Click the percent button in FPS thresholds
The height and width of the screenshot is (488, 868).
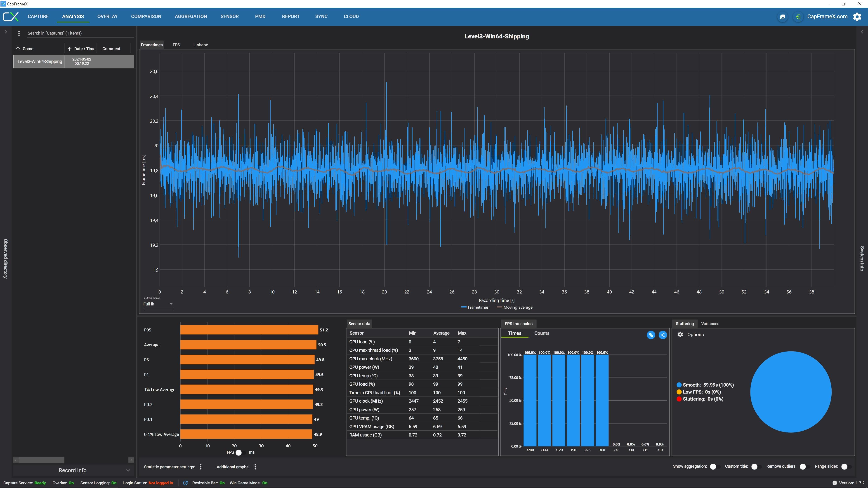[x=651, y=335]
